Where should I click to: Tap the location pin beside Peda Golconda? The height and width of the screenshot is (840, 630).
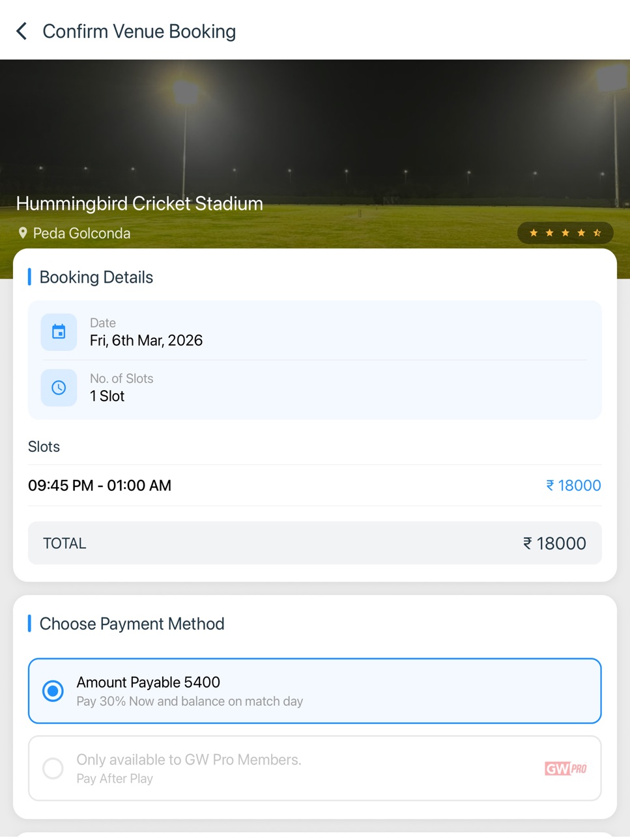(x=23, y=233)
